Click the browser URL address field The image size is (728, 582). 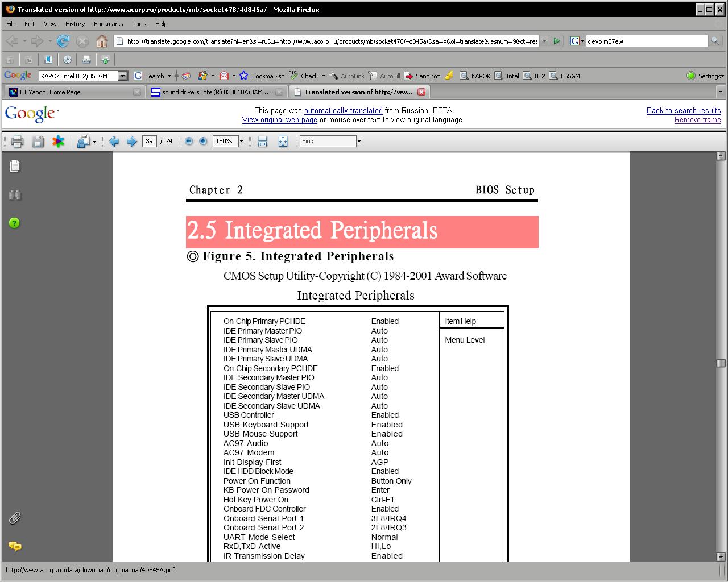[332, 41]
